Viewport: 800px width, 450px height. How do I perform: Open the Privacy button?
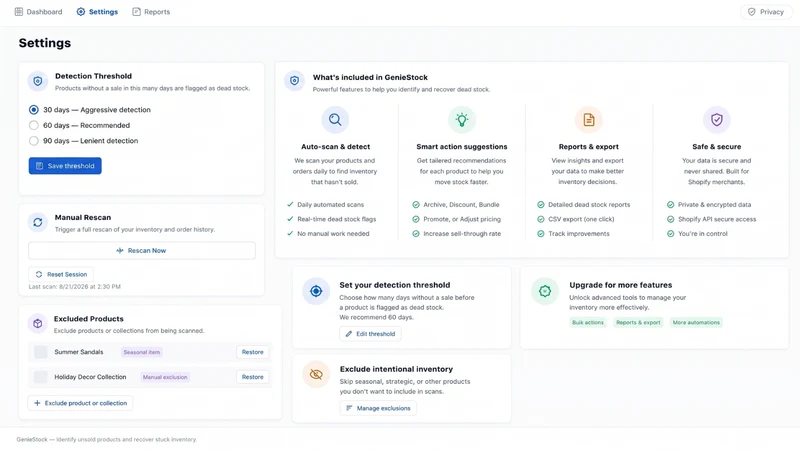(x=765, y=12)
